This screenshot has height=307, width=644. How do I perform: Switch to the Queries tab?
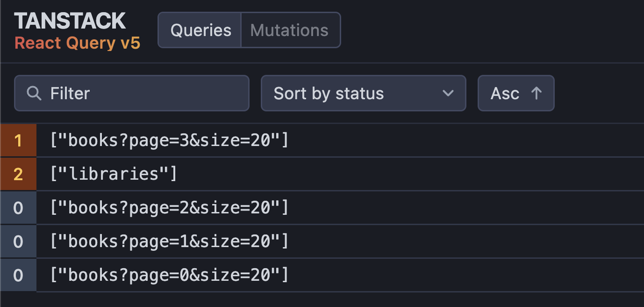pyautogui.click(x=200, y=30)
